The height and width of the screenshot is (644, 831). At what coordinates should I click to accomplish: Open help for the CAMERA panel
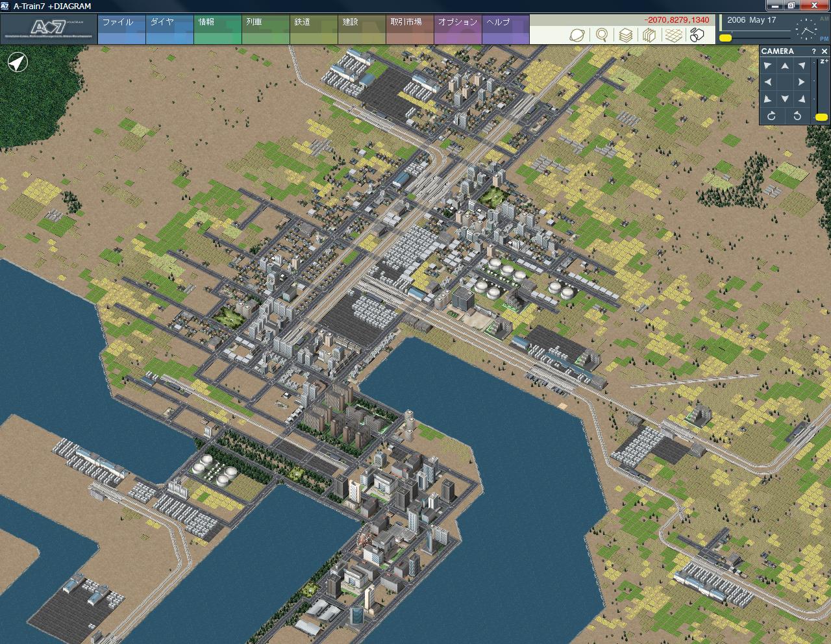click(x=813, y=51)
